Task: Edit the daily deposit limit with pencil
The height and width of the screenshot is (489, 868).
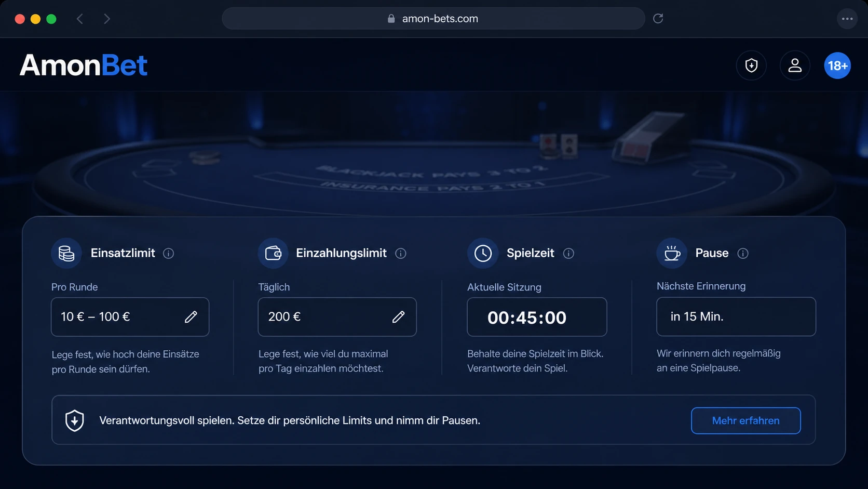Action: coord(398,316)
